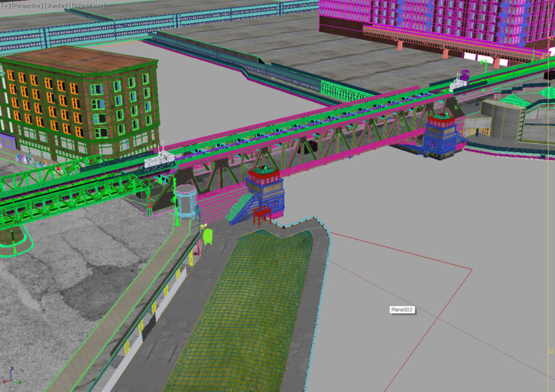Open the Edged Faces display menu
Viewport: 555px width, 392px height.
pyautogui.click(x=87, y=5)
